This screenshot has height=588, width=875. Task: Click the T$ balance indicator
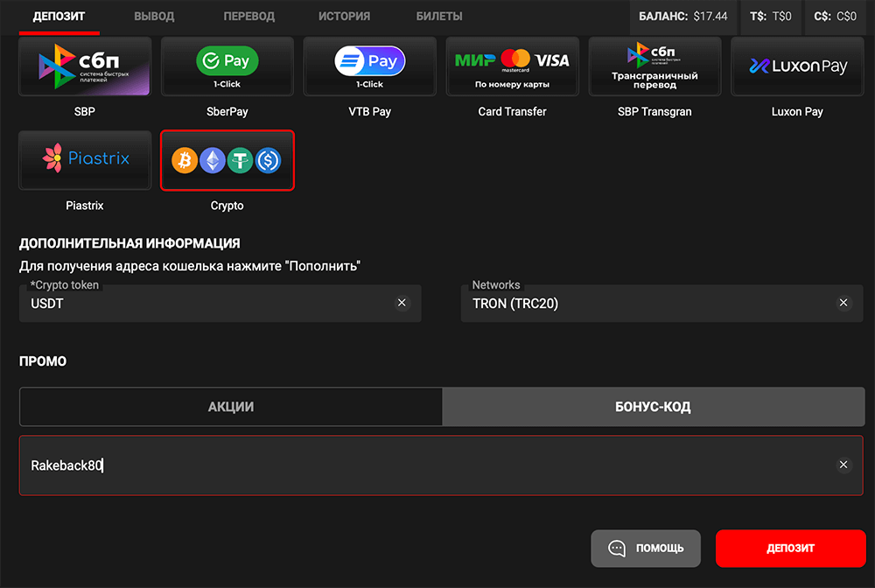771,17
